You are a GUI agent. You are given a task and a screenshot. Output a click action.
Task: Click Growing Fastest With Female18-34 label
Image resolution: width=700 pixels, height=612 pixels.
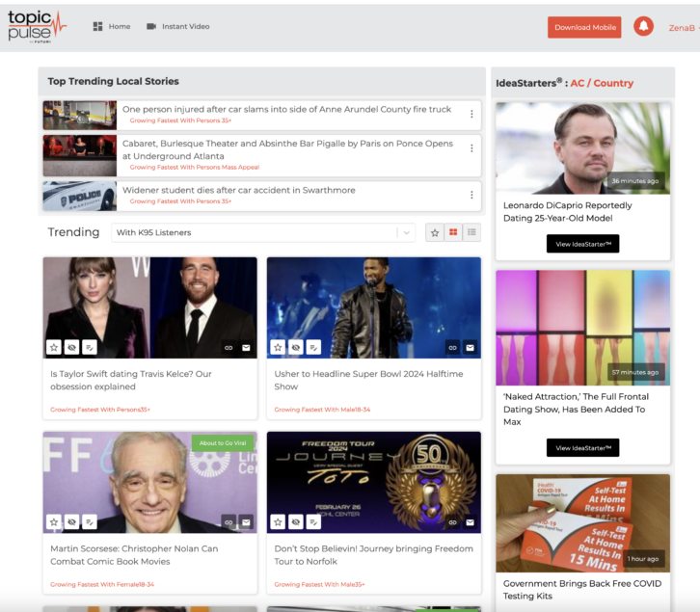click(102, 584)
